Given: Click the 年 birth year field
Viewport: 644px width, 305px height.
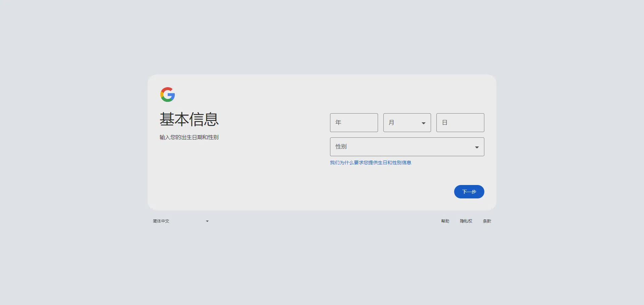Looking at the screenshot, I should pyautogui.click(x=354, y=123).
